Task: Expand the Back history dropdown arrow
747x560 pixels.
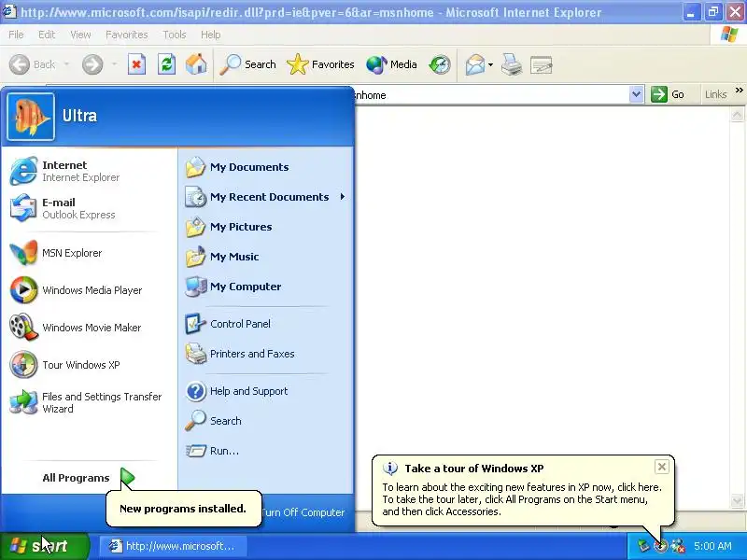Action: pos(66,64)
